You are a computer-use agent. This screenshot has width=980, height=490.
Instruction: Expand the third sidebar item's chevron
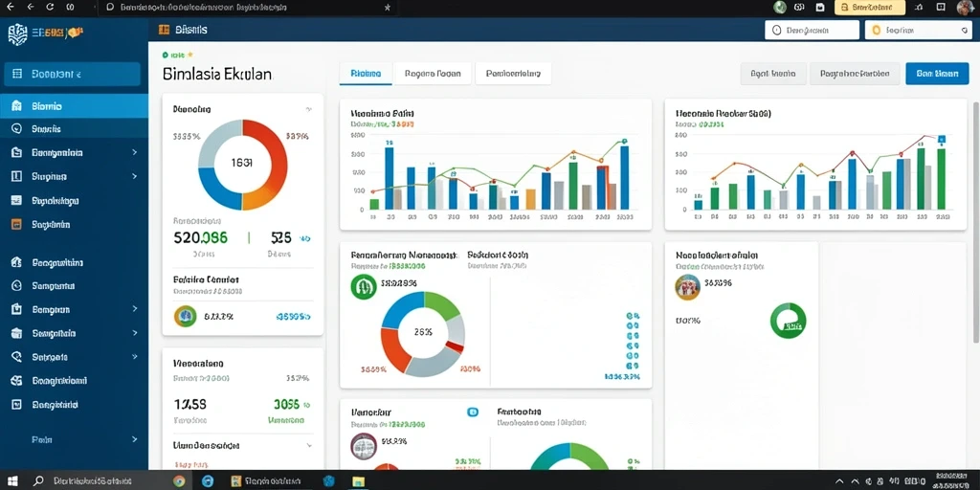point(134,152)
